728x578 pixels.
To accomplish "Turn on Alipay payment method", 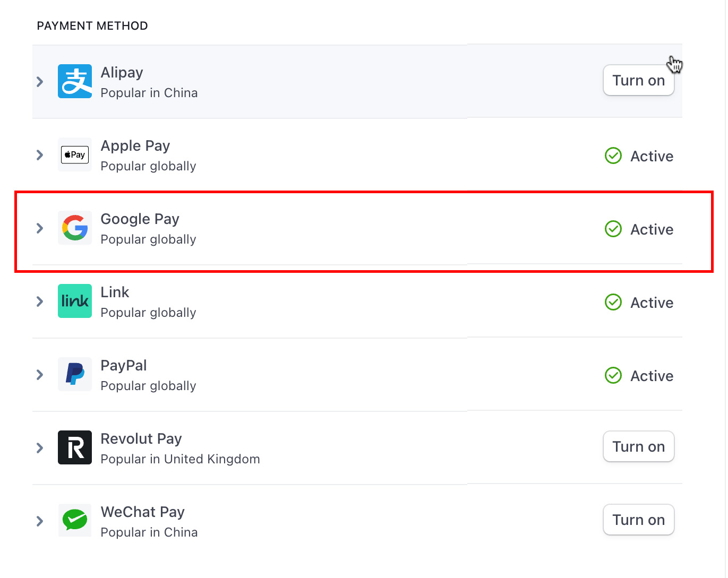I will click(638, 81).
